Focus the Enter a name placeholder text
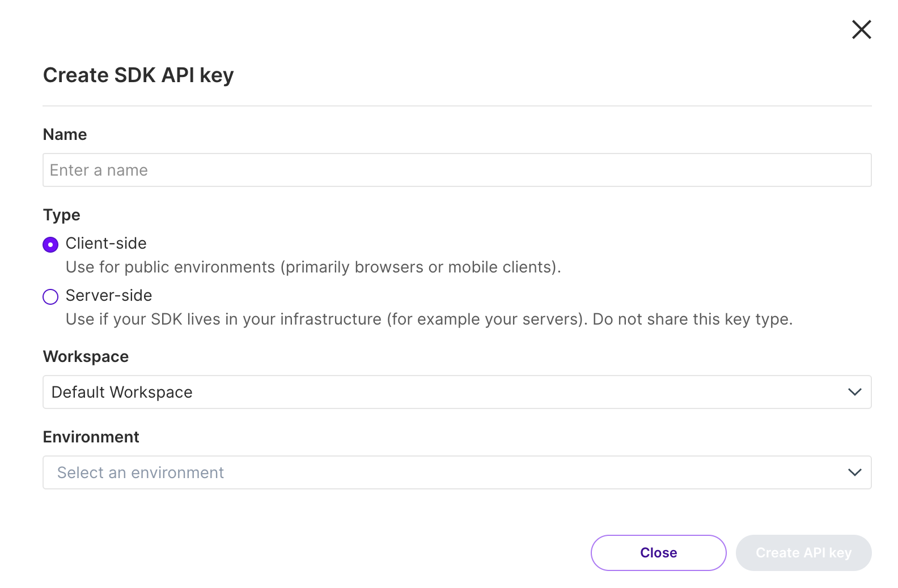 click(x=99, y=171)
